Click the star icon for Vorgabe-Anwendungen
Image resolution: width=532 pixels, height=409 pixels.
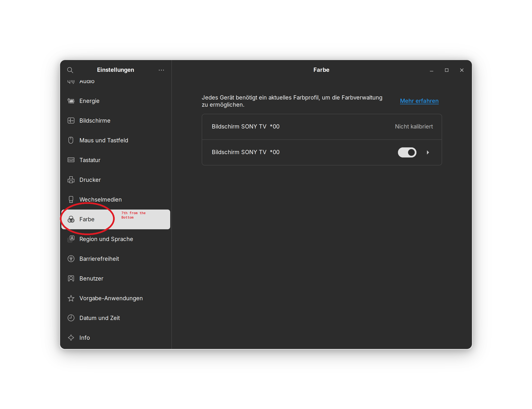[x=71, y=298]
